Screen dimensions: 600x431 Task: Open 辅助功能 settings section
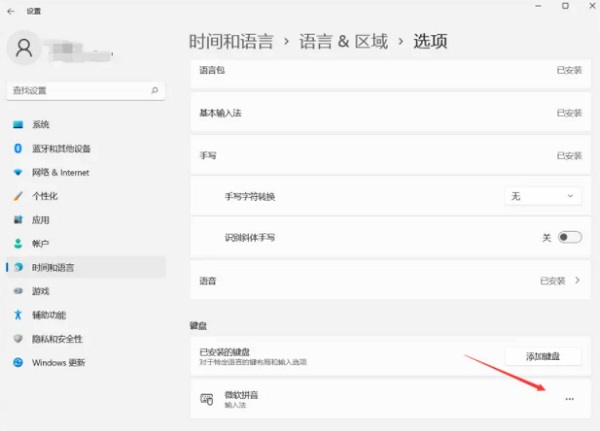point(86,315)
